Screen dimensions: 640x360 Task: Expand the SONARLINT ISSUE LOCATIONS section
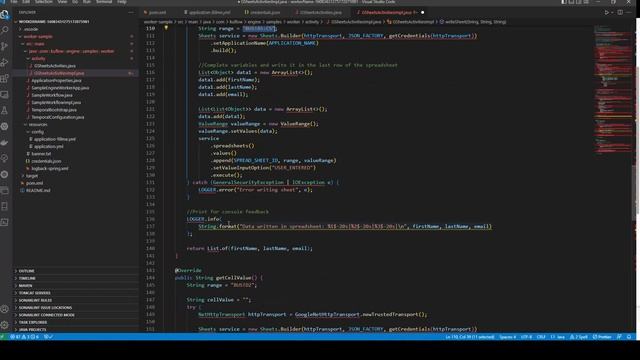click(76, 308)
